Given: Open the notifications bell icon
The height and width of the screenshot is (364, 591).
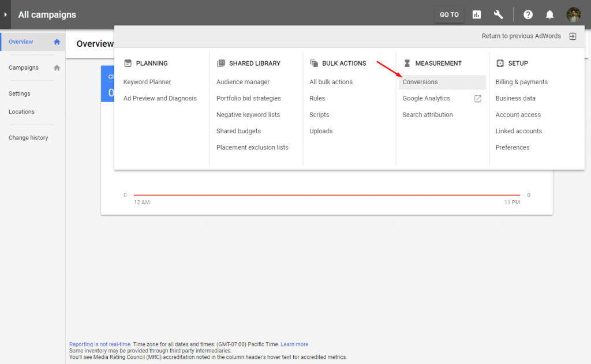Looking at the screenshot, I should pos(549,14).
